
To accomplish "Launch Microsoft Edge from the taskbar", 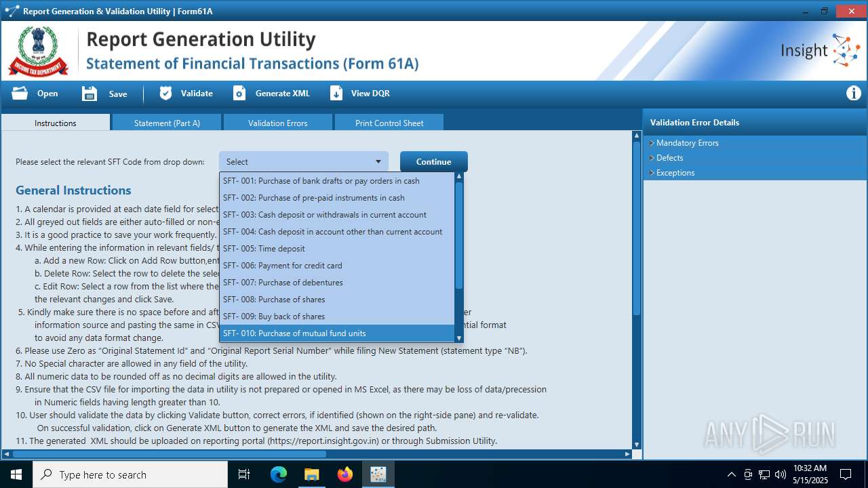I will (279, 474).
